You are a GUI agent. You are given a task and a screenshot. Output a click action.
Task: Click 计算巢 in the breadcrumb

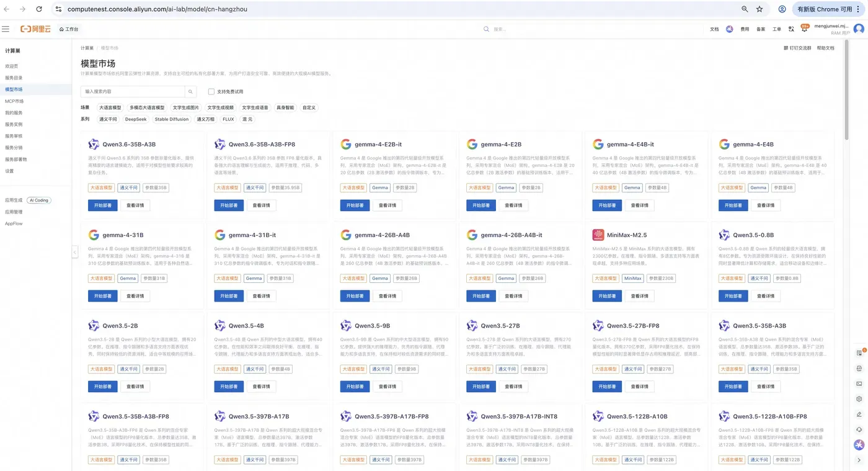87,48
